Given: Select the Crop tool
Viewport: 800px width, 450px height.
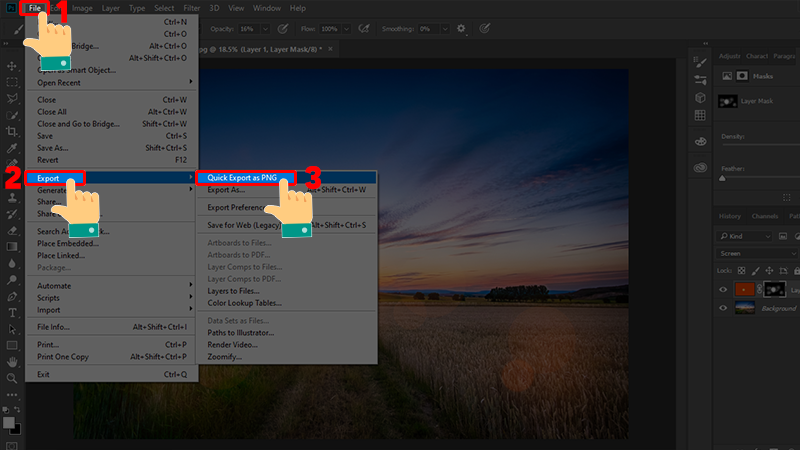Looking at the screenshot, I should point(12,132).
